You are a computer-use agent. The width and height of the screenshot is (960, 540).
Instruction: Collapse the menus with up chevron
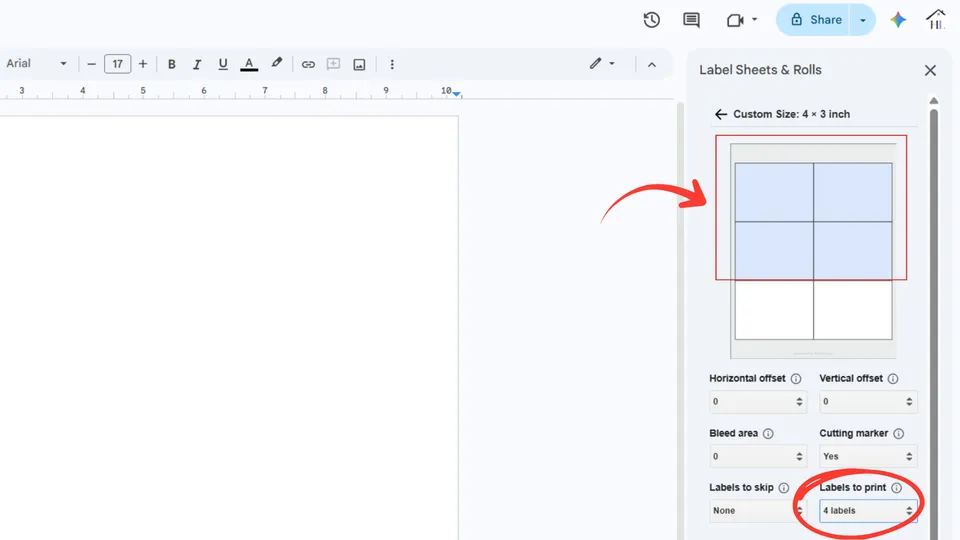point(651,64)
